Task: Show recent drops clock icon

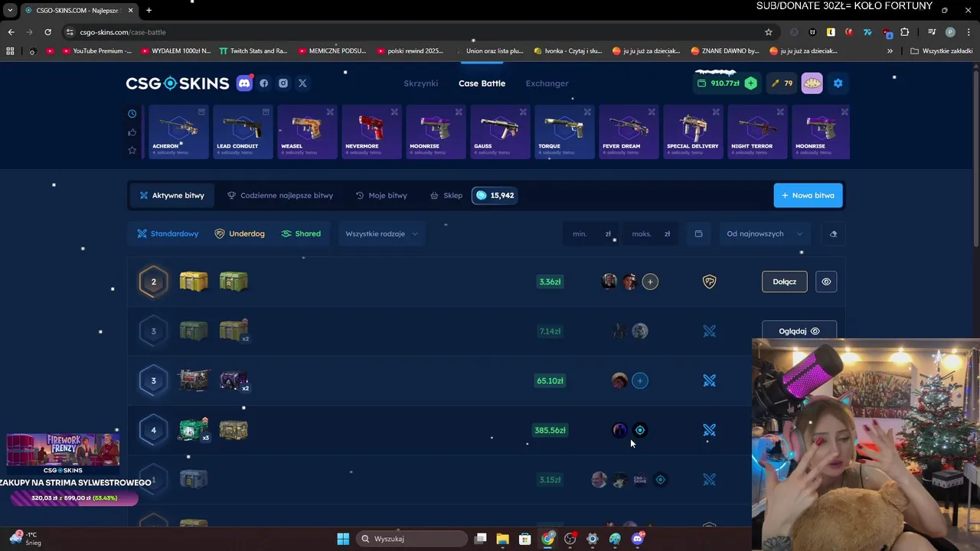Action: pos(132,114)
